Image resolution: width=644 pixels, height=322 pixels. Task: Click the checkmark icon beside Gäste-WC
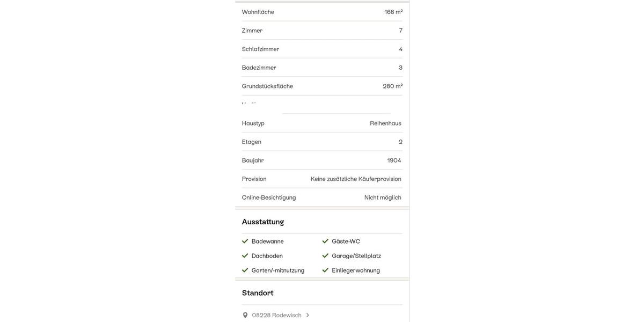[325, 241]
